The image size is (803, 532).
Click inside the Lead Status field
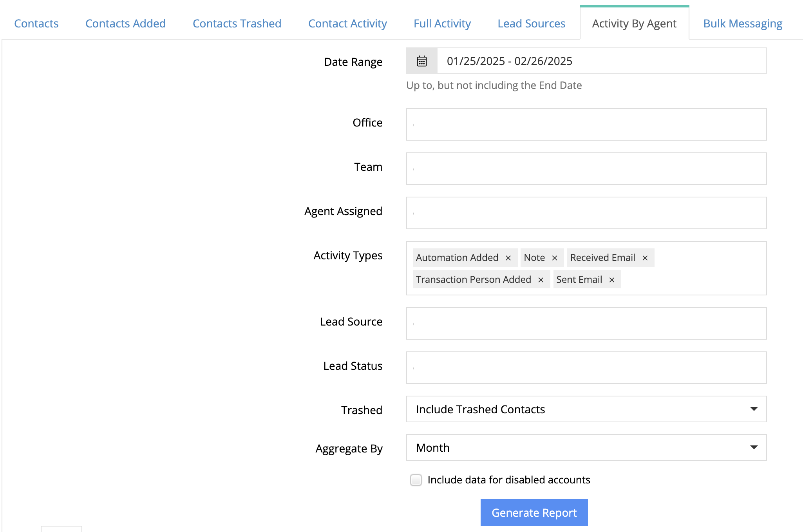point(586,368)
